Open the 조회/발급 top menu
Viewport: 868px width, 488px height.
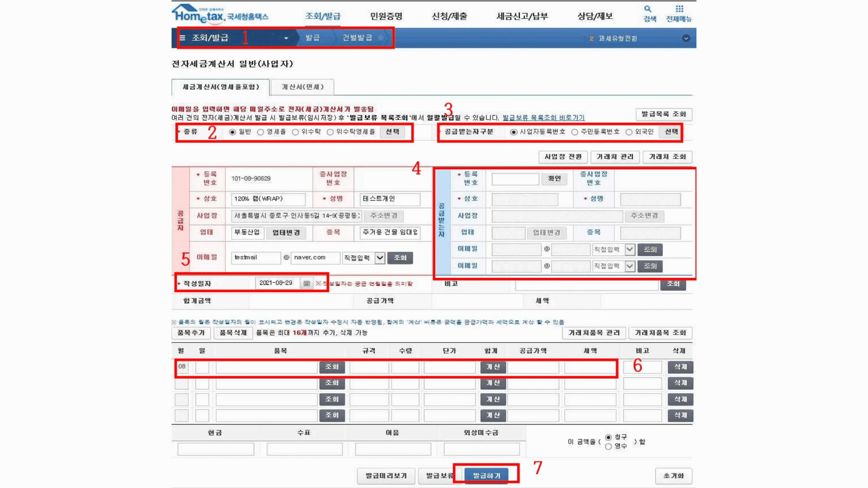[x=323, y=16]
